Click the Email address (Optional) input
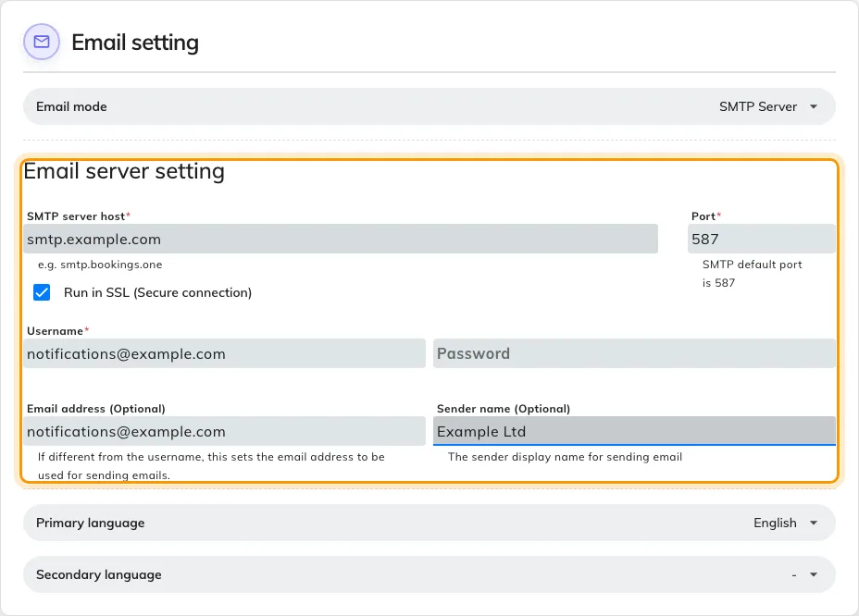This screenshot has height=616, width=859. [224, 431]
